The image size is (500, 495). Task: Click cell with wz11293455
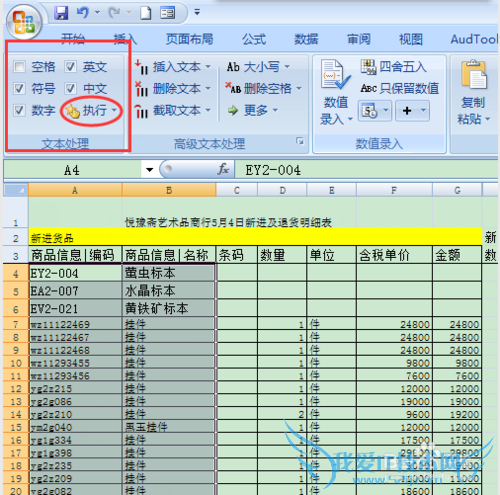pos(75,363)
